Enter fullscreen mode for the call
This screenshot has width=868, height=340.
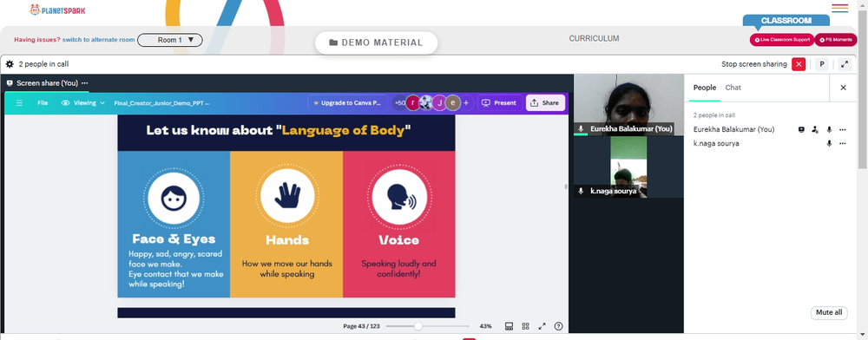(845, 64)
